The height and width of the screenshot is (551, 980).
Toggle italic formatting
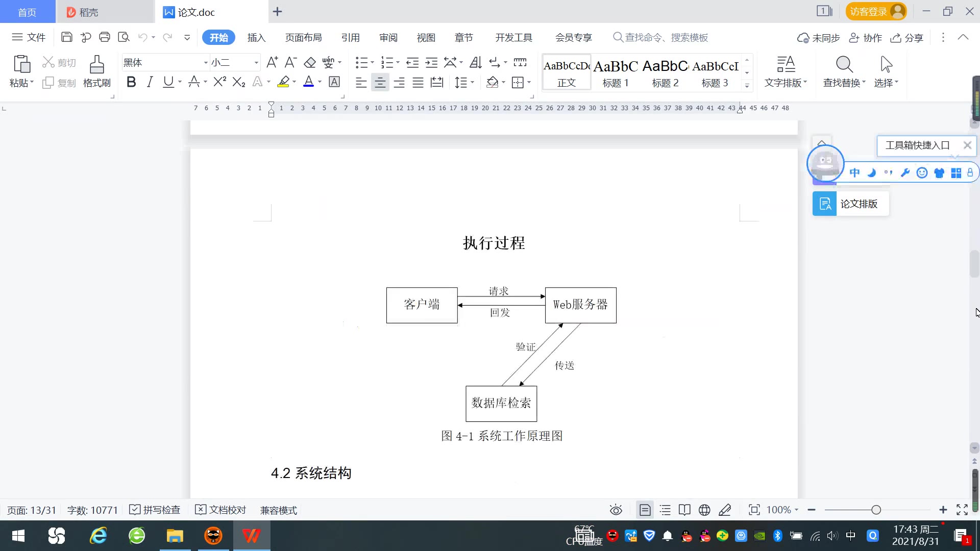pyautogui.click(x=150, y=82)
